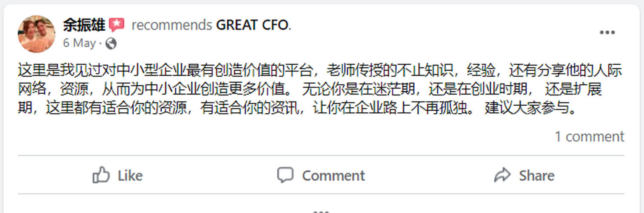This screenshot has height=213, width=644.
Task: Click the curved arrow Share icon
Action: [x=502, y=175]
